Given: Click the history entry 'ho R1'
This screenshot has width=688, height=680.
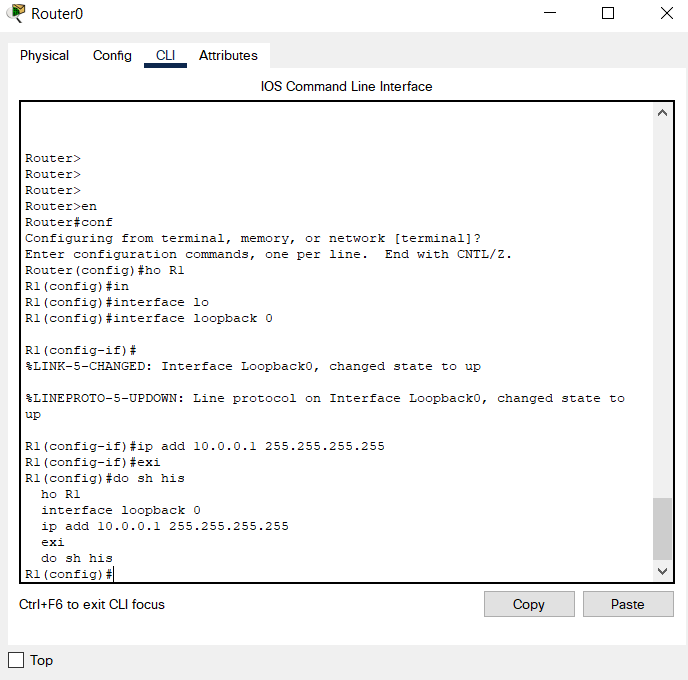Looking at the screenshot, I should click(x=61, y=494).
